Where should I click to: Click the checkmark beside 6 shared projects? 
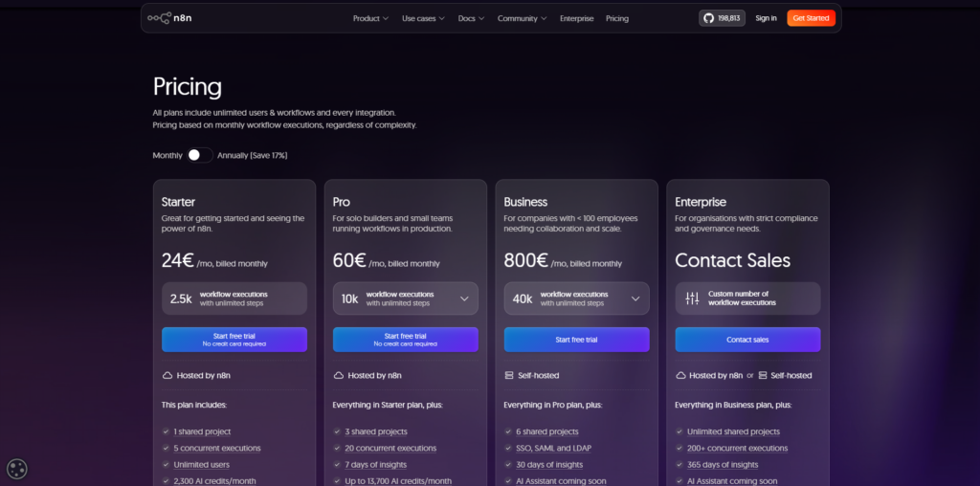click(509, 431)
